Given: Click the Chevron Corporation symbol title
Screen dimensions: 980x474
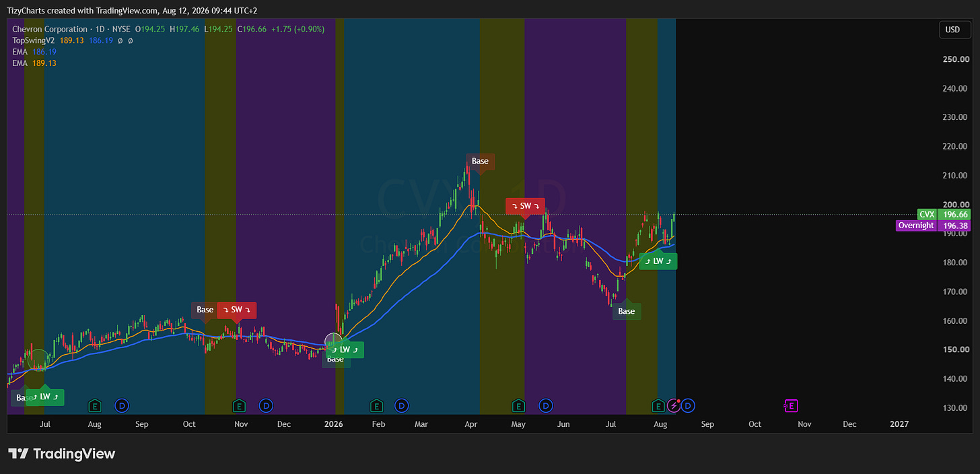Looking at the screenshot, I should [x=50, y=30].
